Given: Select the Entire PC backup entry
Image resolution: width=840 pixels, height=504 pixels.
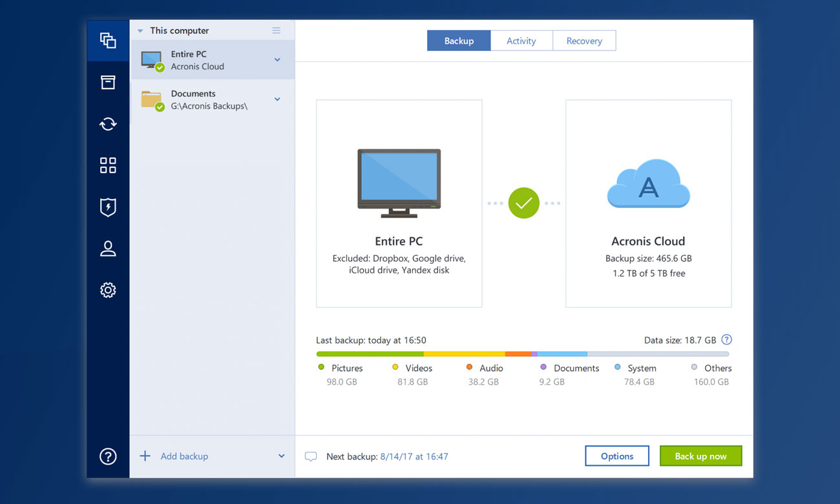Looking at the screenshot, I should tap(213, 60).
